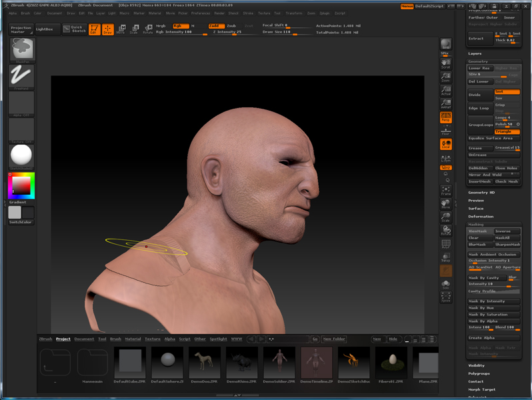Expand the Deformation section
This screenshot has height=400, width=532.
(x=481, y=216)
